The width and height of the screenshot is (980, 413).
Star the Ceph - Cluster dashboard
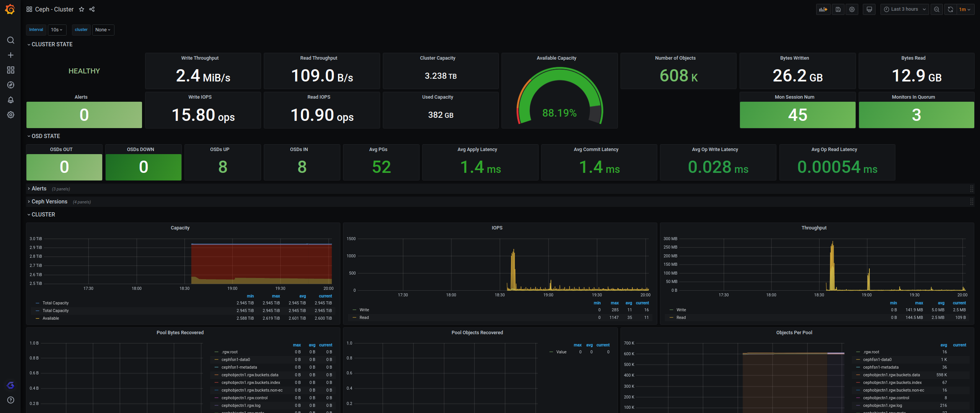pyautogui.click(x=82, y=10)
